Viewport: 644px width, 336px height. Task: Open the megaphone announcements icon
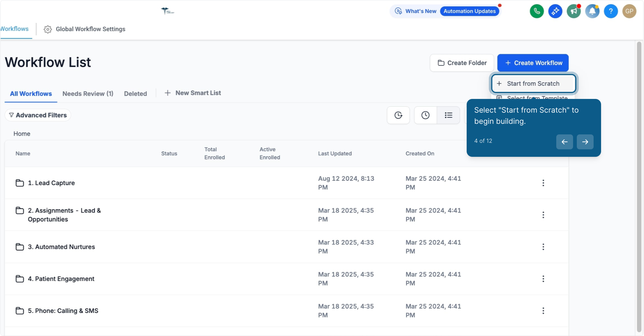click(574, 11)
